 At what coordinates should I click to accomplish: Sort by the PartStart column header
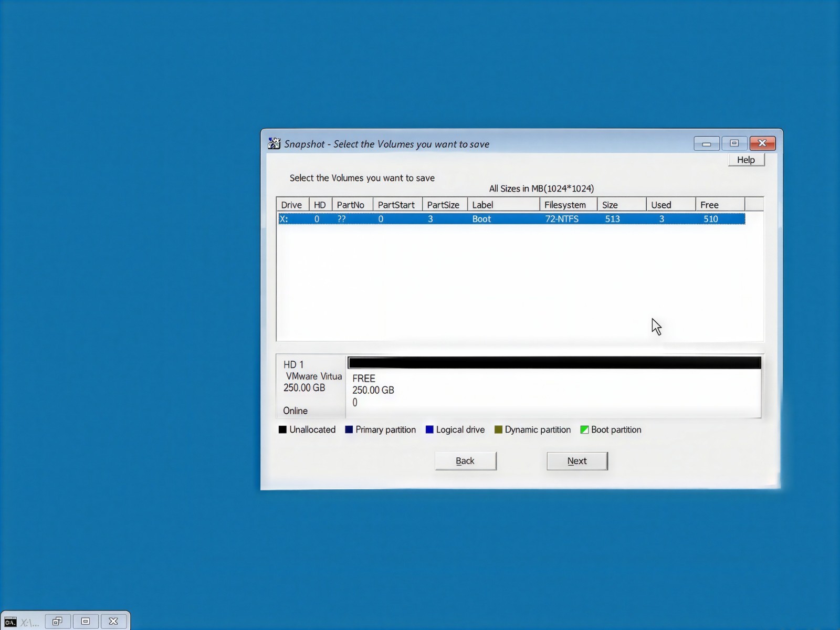[x=397, y=205]
